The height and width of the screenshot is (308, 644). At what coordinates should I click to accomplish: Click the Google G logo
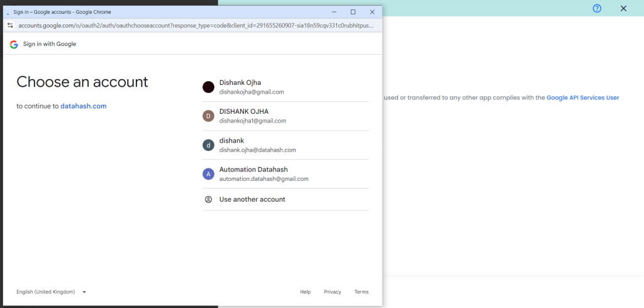[14, 45]
